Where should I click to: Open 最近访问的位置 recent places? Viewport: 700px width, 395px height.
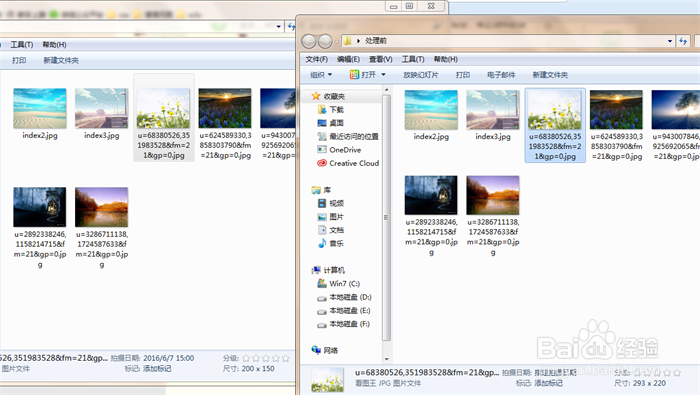coord(348,136)
